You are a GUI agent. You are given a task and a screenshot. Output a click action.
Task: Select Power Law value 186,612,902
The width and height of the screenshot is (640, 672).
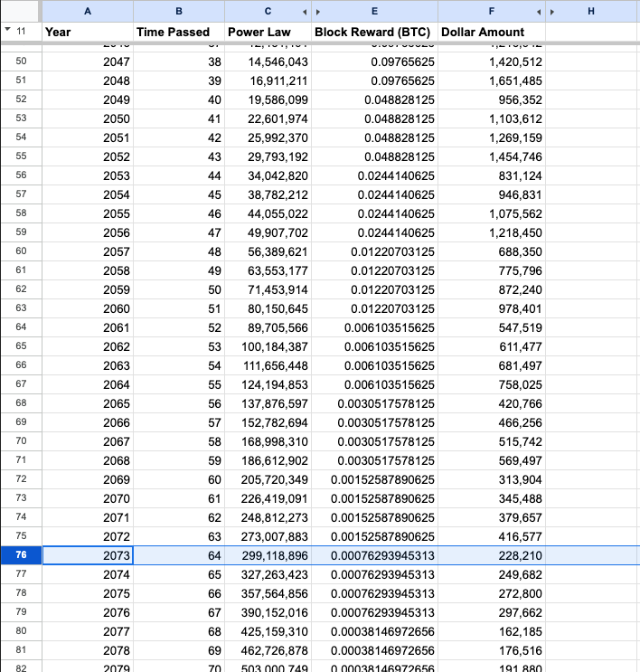pyautogui.click(x=268, y=460)
